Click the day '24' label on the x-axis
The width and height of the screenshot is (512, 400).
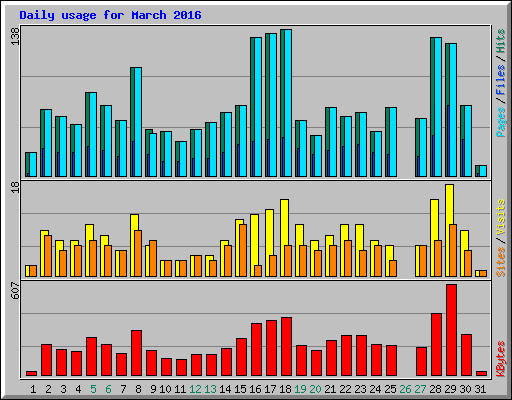click(375, 389)
